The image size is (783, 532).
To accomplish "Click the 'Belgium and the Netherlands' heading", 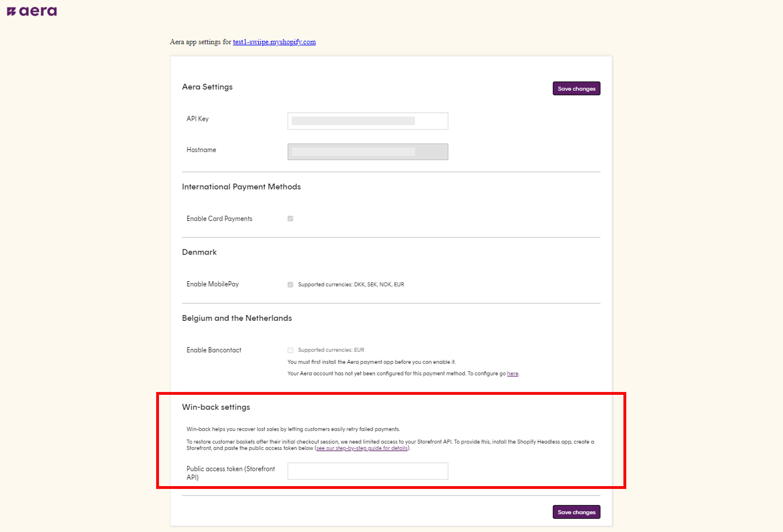I will coord(237,318).
